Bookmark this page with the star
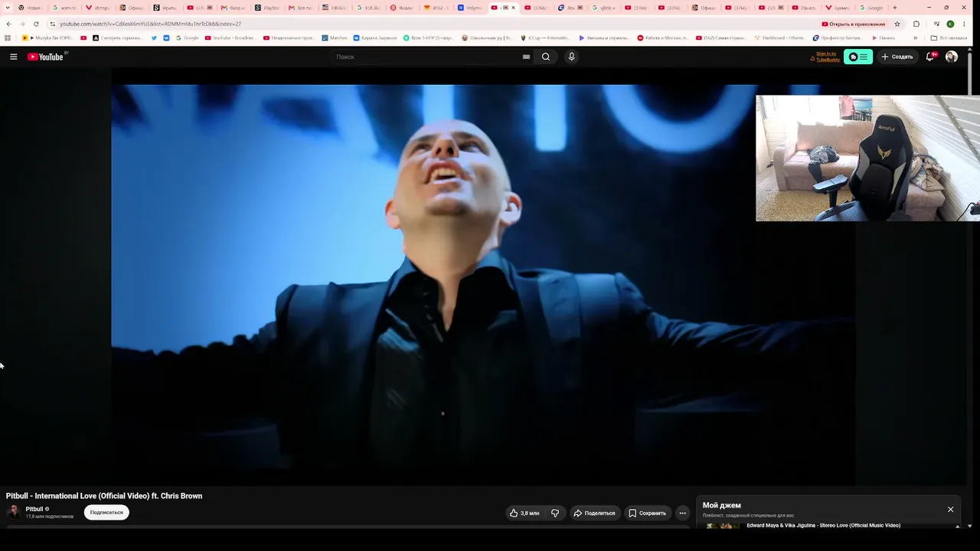This screenshot has height=551, width=980. pyautogui.click(x=897, y=24)
